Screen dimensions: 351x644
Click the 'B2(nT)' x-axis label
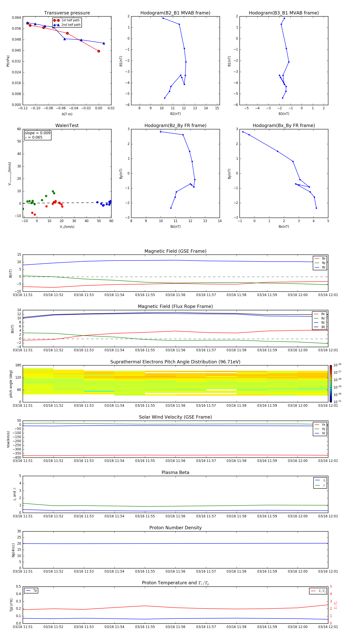click(x=175, y=114)
